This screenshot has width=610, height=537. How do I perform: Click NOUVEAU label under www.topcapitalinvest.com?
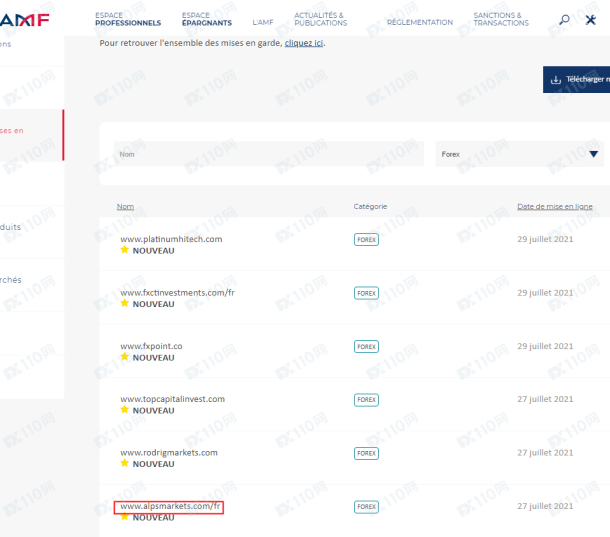(153, 411)
